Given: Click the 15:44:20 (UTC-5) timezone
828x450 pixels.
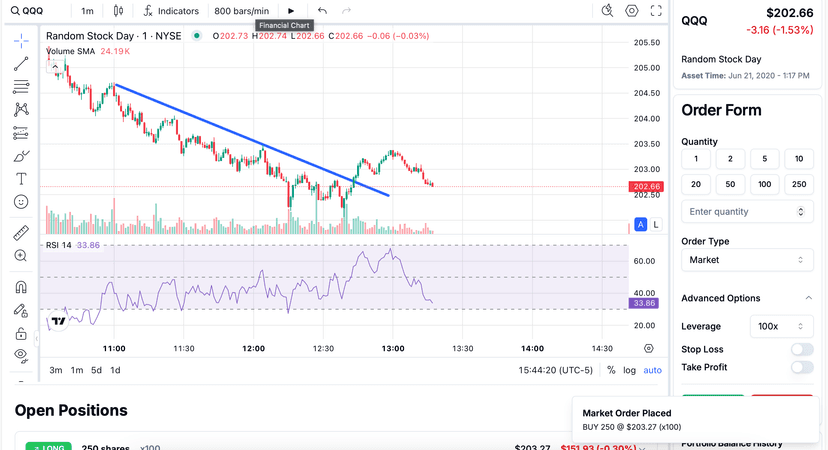Looking at the screenshot, I should pos(556,370).
